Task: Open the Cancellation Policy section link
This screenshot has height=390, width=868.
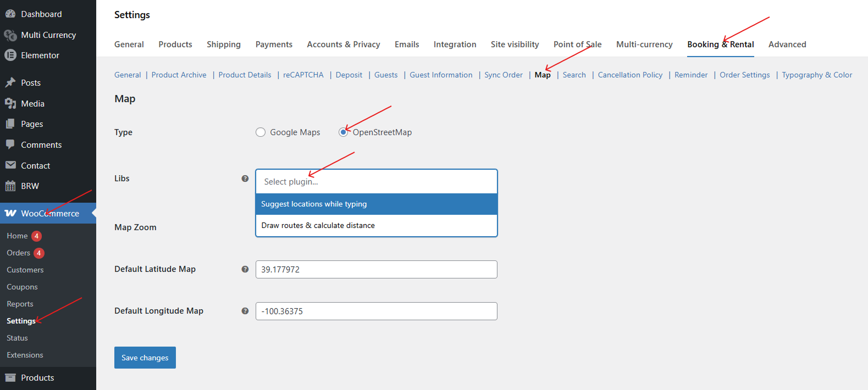Action: (630, 75)
